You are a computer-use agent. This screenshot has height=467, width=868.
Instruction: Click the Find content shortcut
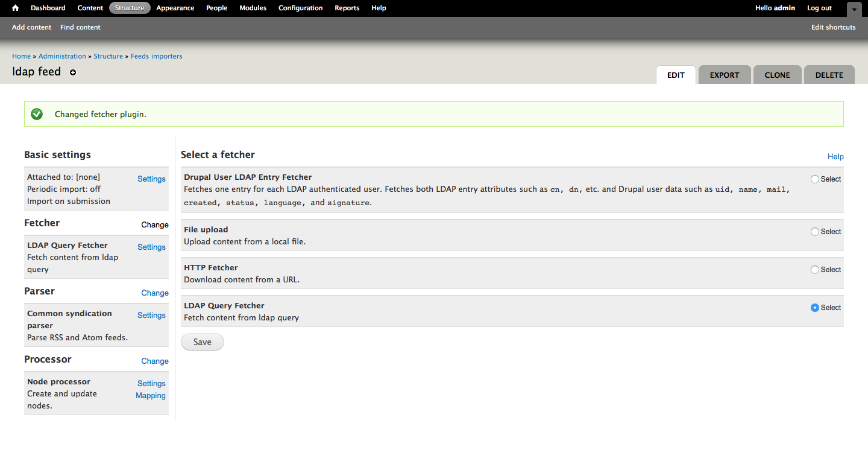coord(80,27)
